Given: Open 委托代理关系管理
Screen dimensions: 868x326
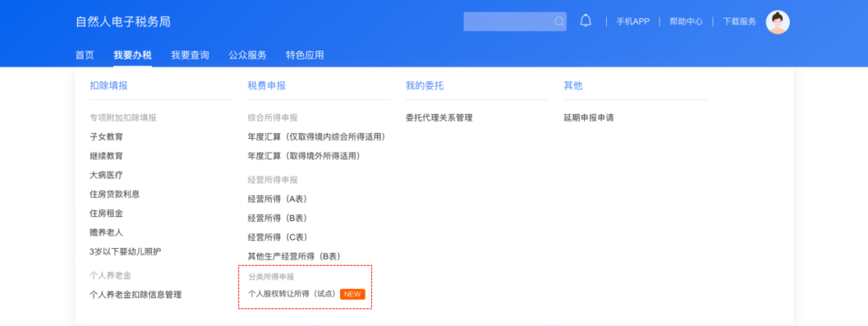Looking at the screenshot, I should click(x=439, y=118).
